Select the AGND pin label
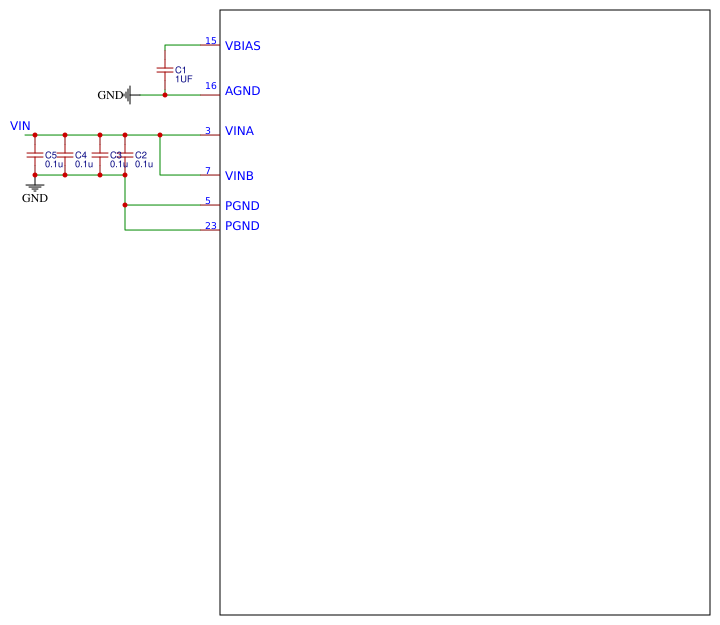 coord(242,91)
